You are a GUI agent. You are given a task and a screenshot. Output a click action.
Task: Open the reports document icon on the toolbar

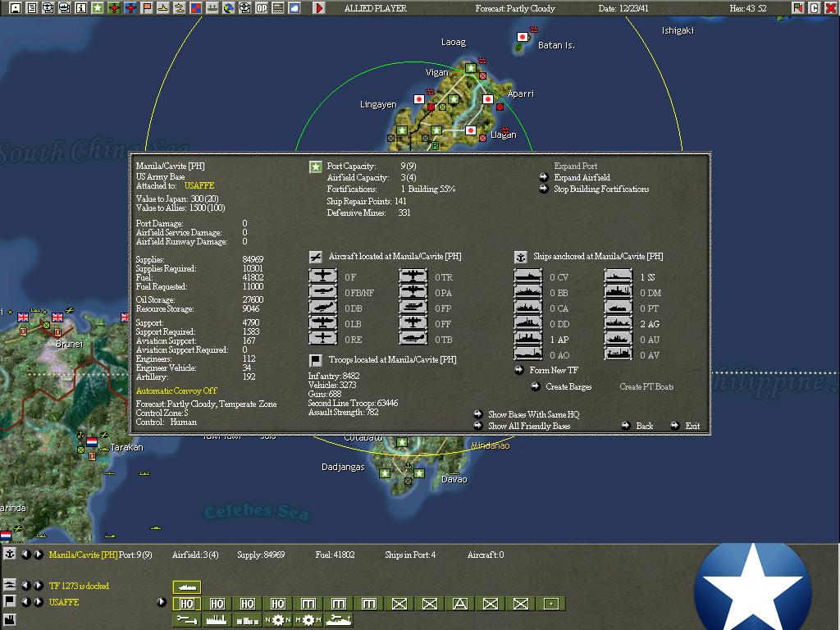(x=30, y=8)
